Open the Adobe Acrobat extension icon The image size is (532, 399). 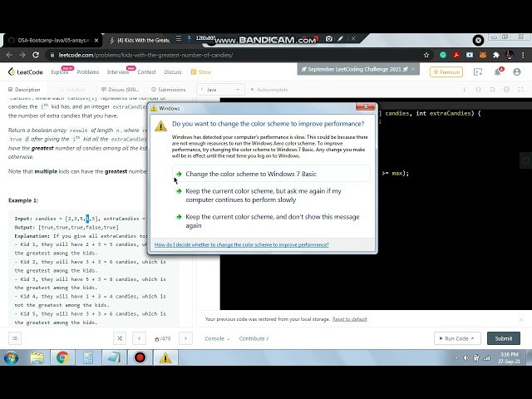tap(456, 55)
